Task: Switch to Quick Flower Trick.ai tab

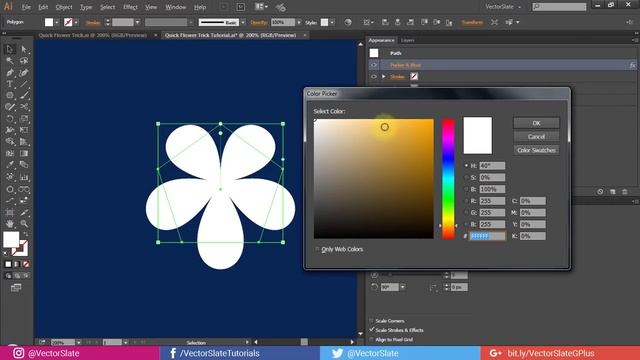Action: [x=93, y=36]
